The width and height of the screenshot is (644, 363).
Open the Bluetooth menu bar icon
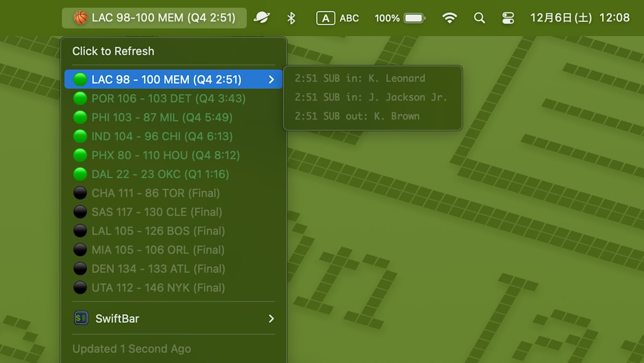point(291,18)
